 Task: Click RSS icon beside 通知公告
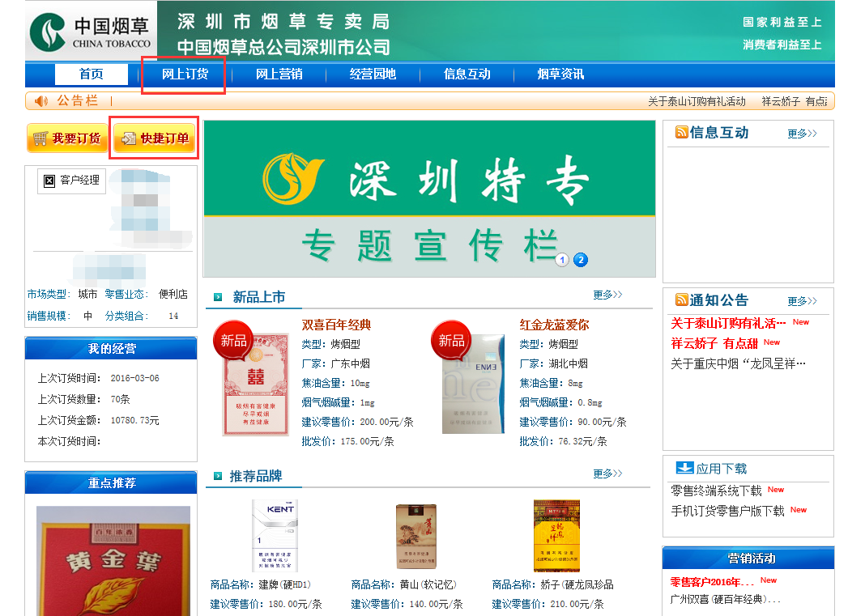pyautogui.click(x=682, y=300)
